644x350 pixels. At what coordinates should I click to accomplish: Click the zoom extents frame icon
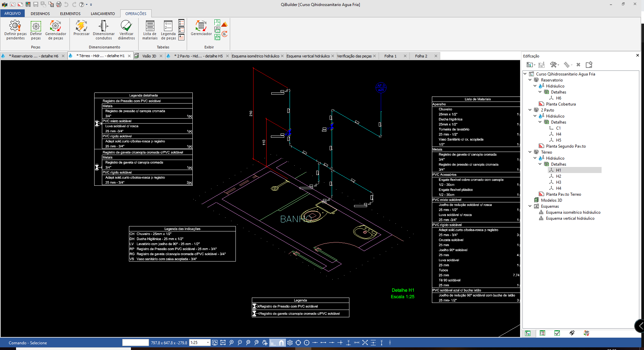pos(223,342)
